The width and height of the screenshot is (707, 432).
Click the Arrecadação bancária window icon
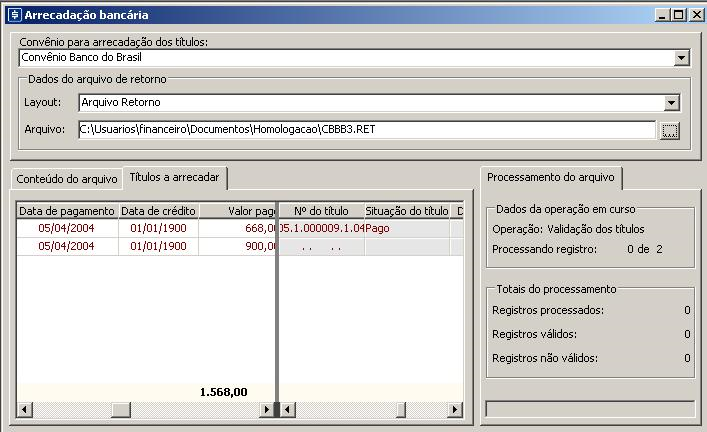(11, 15)
